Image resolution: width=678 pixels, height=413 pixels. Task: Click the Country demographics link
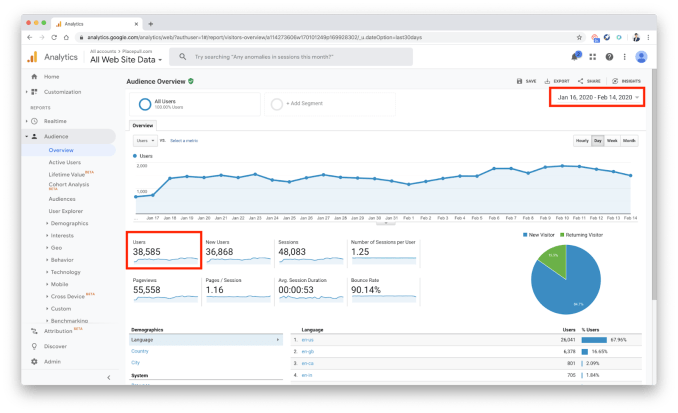[x=141, y=351]
